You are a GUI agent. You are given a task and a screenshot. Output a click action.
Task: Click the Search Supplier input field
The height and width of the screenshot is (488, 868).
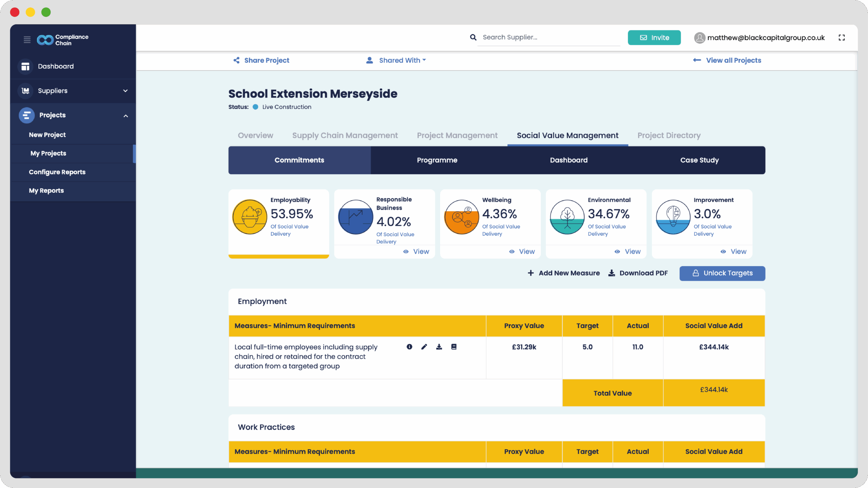(x=548, y=38)
